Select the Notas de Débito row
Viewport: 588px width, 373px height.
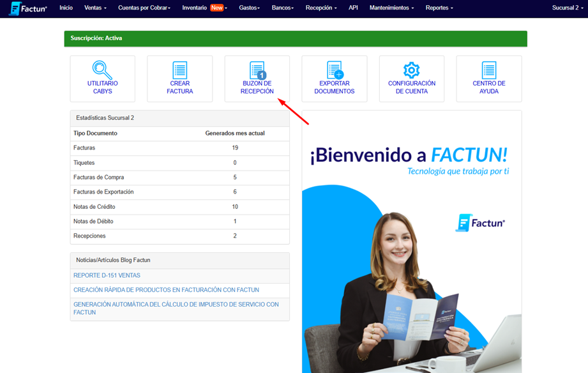(179, 222)
